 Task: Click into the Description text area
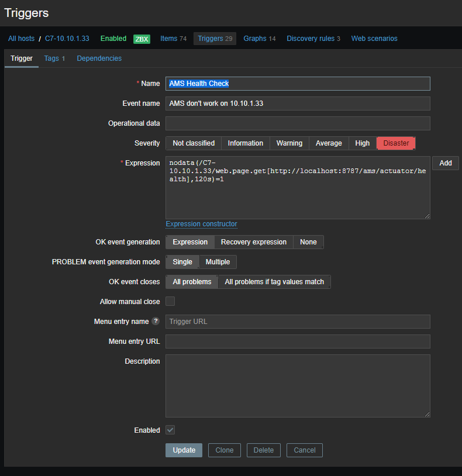pos(298,385)
